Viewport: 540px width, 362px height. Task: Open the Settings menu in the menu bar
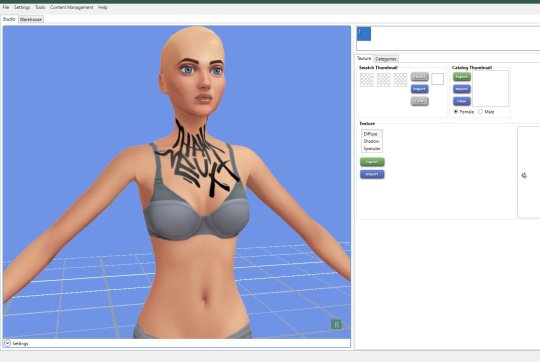(22, 7)
